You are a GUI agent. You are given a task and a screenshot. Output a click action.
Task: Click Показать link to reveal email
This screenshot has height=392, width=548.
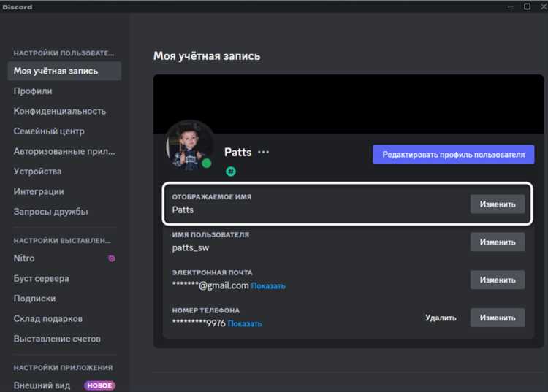(268, 286)
